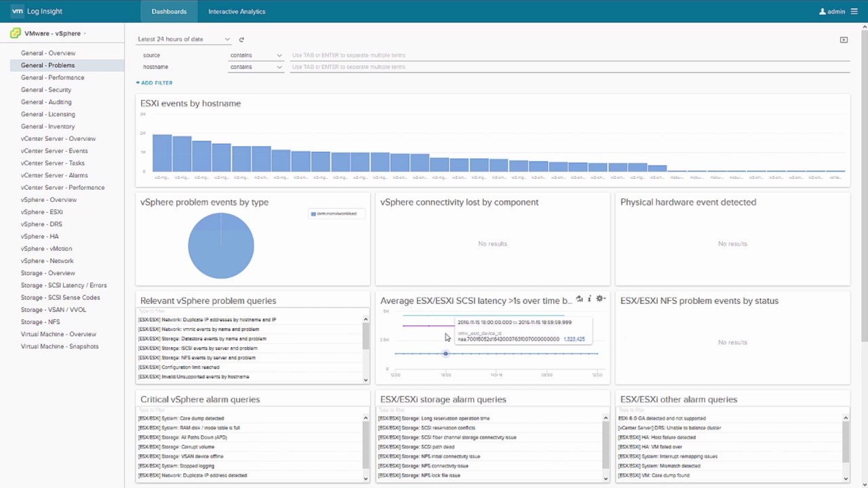Viewport: 868px width, 488px height.
Task: Open vSphere - ESXi dashboard
Action: coord(41,212)
